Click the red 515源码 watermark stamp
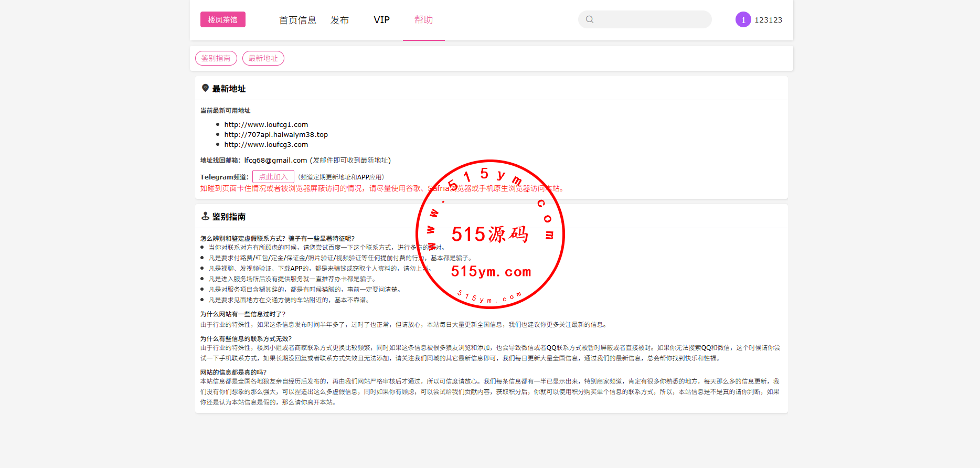This screenshot has width=980, height=468. point(490,234)
